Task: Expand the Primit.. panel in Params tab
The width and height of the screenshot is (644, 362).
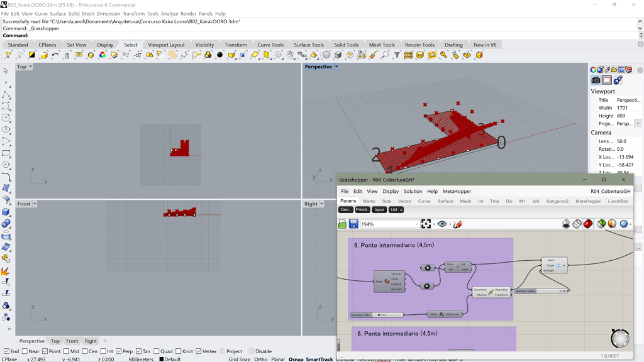Action: coord(362,210)
